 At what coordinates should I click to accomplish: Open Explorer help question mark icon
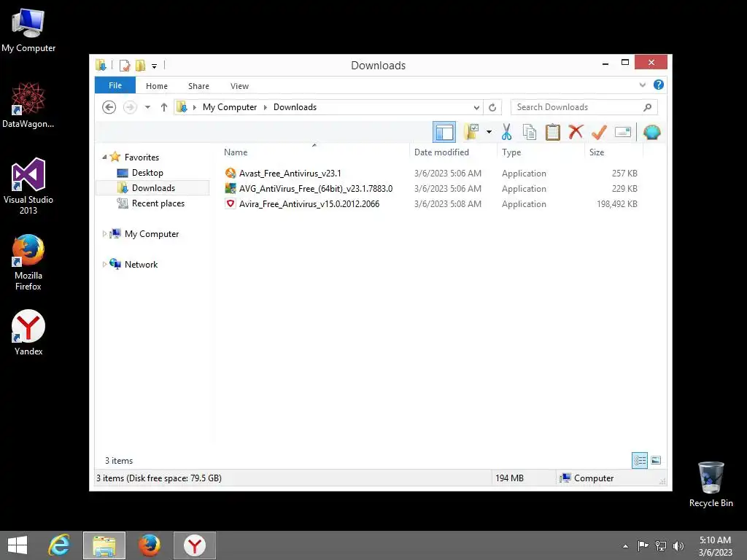(659, 85)
